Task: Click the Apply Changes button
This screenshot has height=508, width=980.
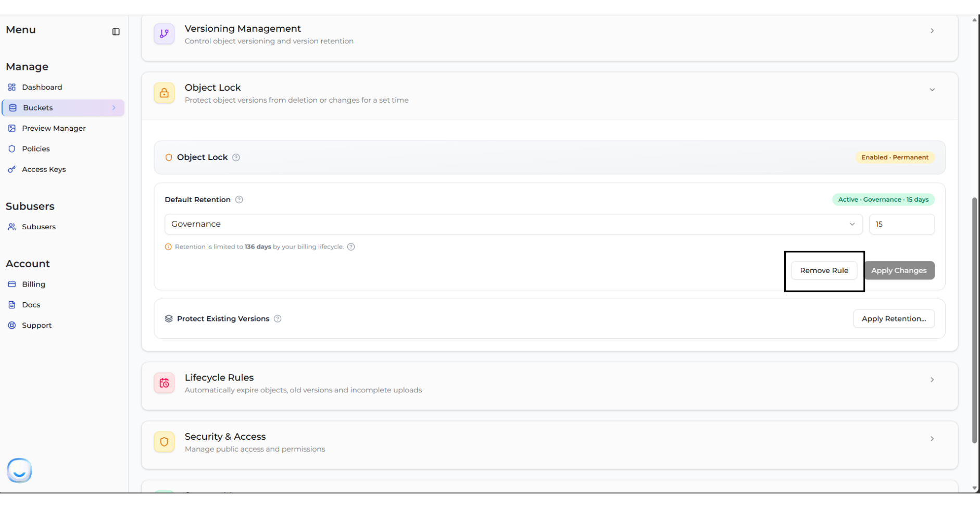Action: [899, 270]
